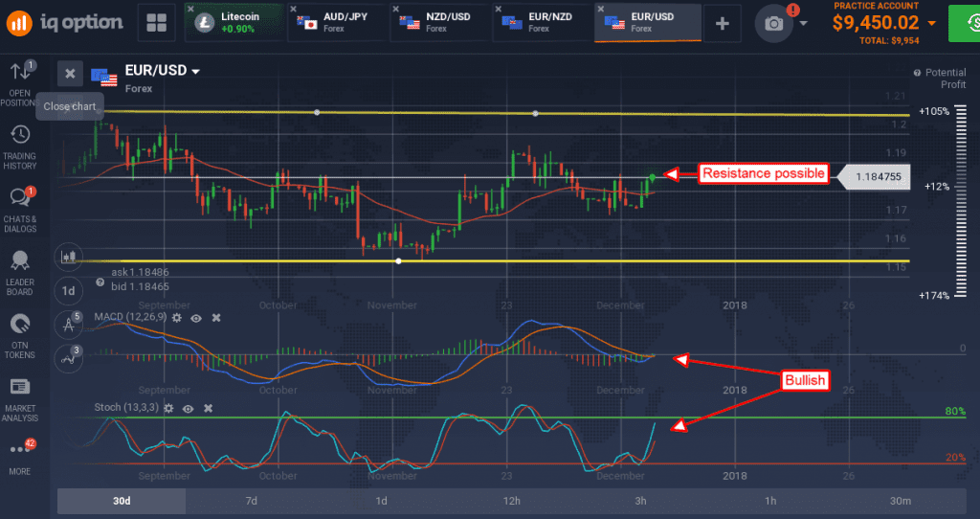Expand the camera options dropdown arrow
Image resolution: width=980 pixels, height=519 pixels.
click(x=804, y=24)
